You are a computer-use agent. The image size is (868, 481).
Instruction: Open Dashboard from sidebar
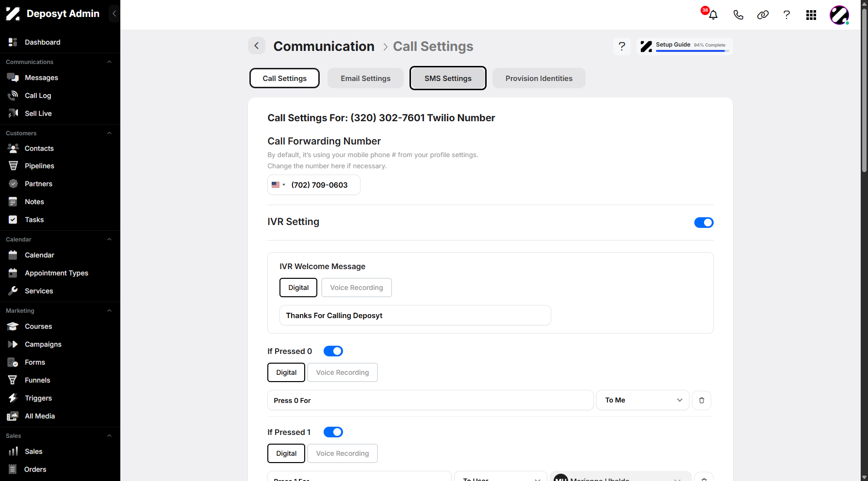click(42, 42)
